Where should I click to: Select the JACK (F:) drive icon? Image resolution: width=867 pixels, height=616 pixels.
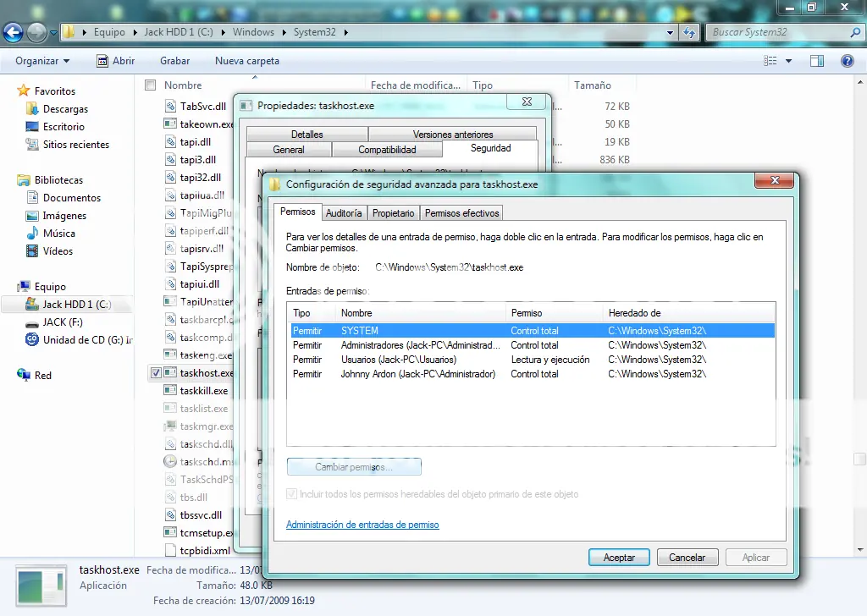[32, 322]
